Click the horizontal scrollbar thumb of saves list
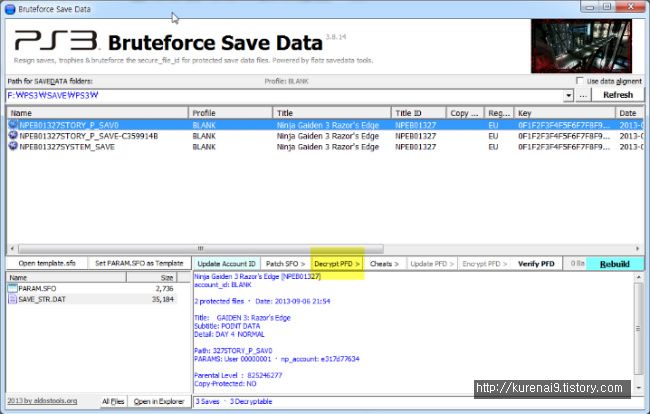The width and height of the screenshot is (650, 414). (201, 249)
